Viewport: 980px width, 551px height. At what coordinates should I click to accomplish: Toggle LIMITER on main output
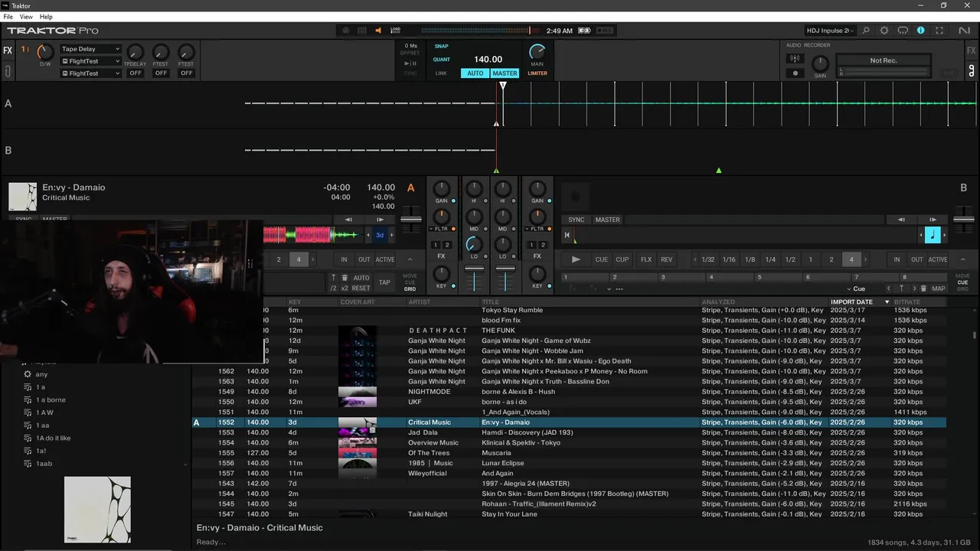tap(537, 73)
